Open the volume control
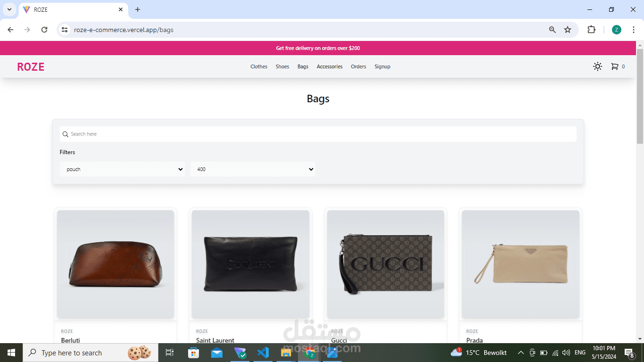The image size is (644, 362). (566, 353)
